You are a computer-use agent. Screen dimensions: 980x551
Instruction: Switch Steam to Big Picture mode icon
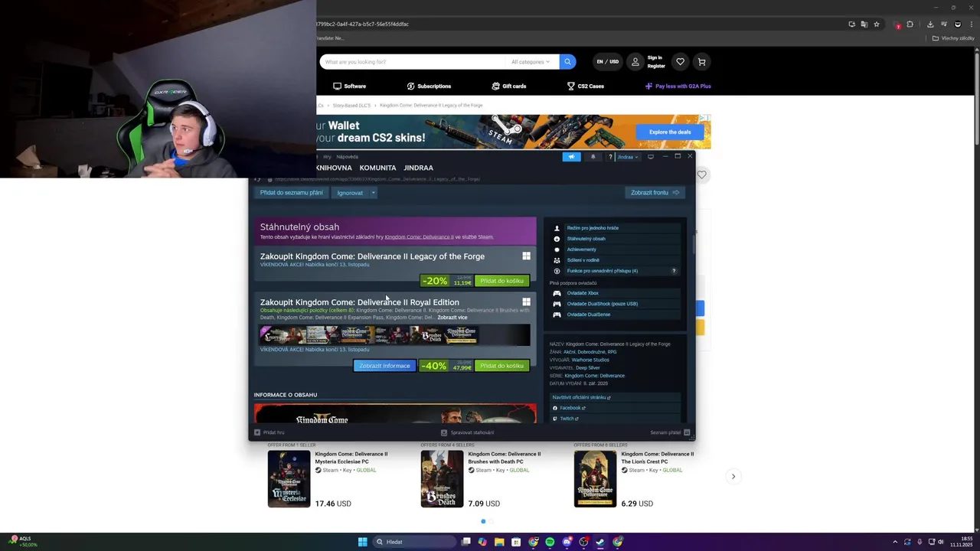click(651, 156)
